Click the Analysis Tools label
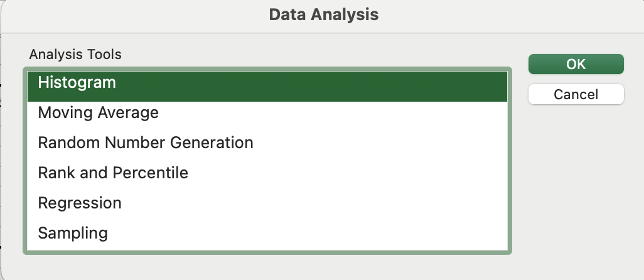 click(75, 55)
